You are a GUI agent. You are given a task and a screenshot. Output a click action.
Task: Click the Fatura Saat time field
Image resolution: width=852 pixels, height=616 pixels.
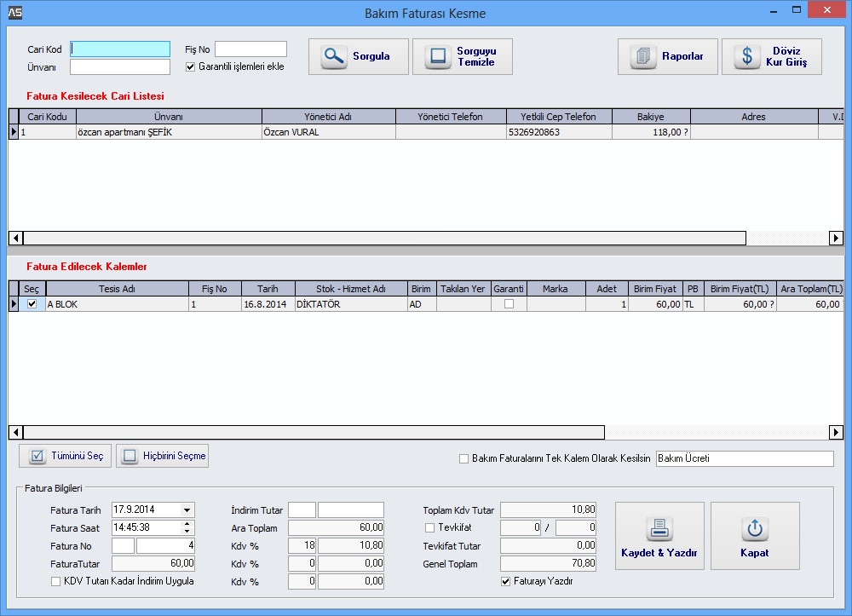coord(147,527)
